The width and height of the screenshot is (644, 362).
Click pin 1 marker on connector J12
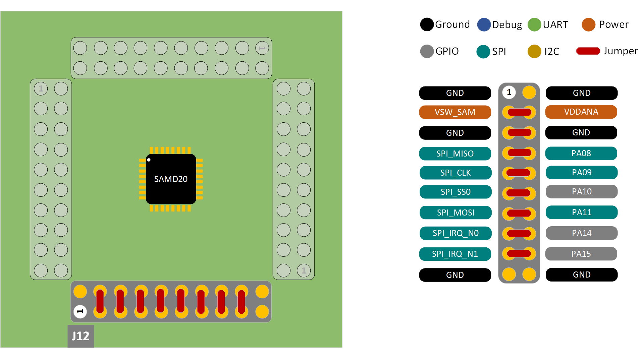(x=79, y=311)
